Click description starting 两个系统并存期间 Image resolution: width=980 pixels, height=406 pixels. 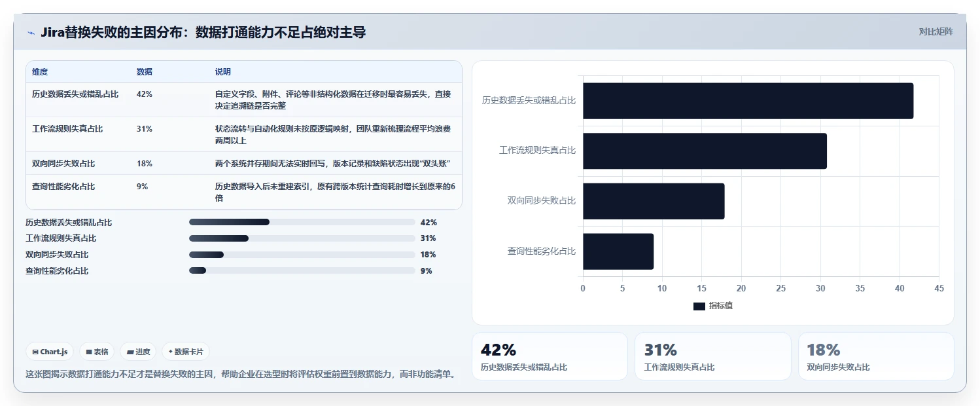point(333,164)
